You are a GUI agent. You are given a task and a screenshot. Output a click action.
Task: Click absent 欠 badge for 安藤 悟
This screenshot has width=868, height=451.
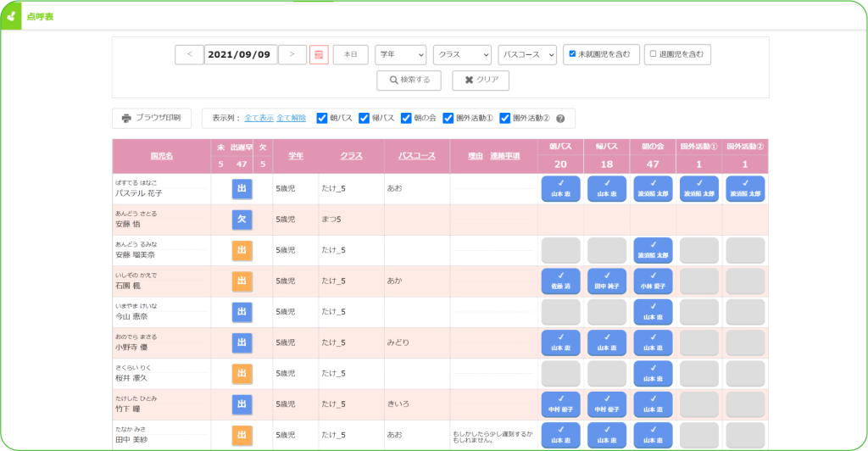pyautogui.click(x=242, y=220)
